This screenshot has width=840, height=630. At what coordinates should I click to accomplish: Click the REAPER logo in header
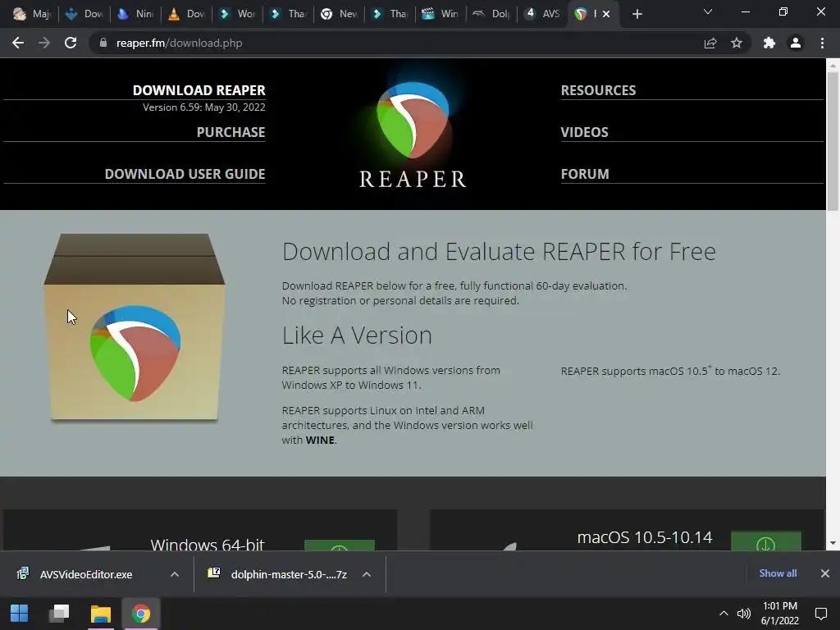(x=413, y=134)
